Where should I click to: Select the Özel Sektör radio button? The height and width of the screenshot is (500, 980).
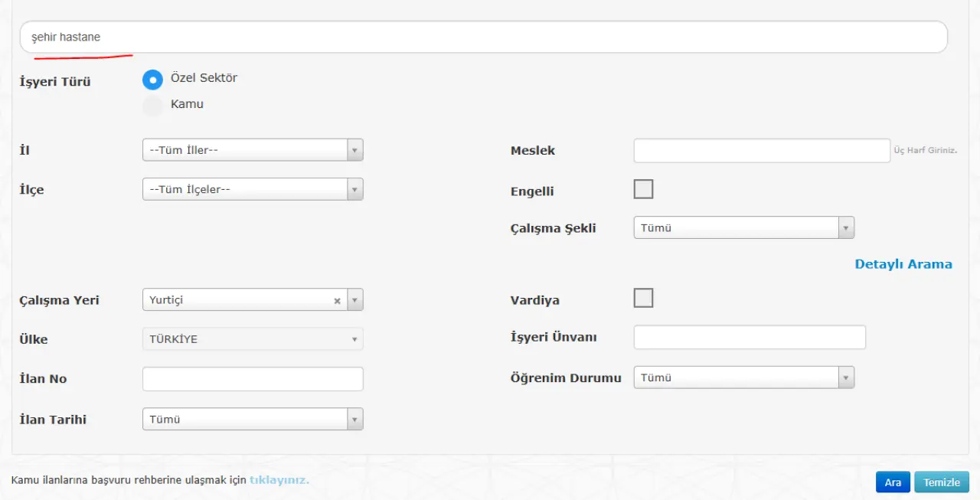tap(153, 79)
